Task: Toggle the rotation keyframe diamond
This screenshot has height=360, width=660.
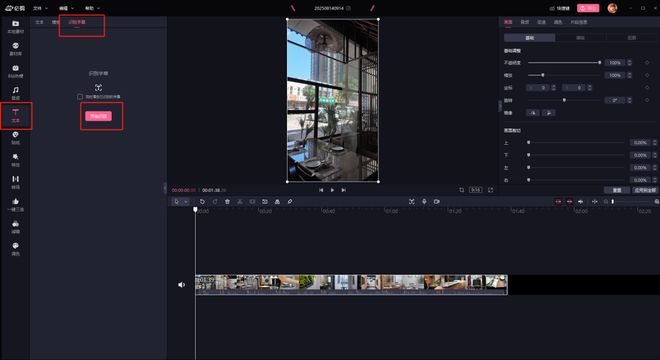Action: (647, 100)
